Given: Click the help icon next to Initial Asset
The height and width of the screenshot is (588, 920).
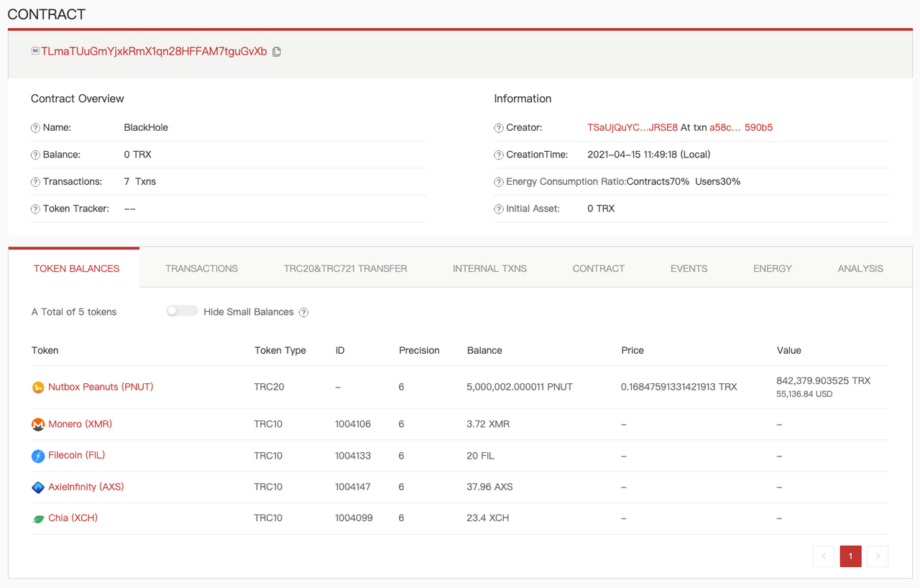Looking at the screenshot, I should [499, 209].
